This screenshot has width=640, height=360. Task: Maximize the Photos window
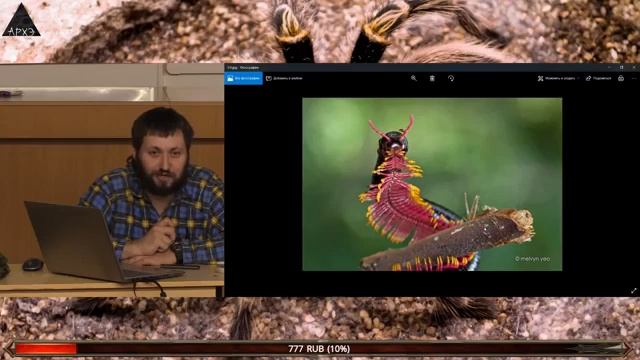point(622,67)
